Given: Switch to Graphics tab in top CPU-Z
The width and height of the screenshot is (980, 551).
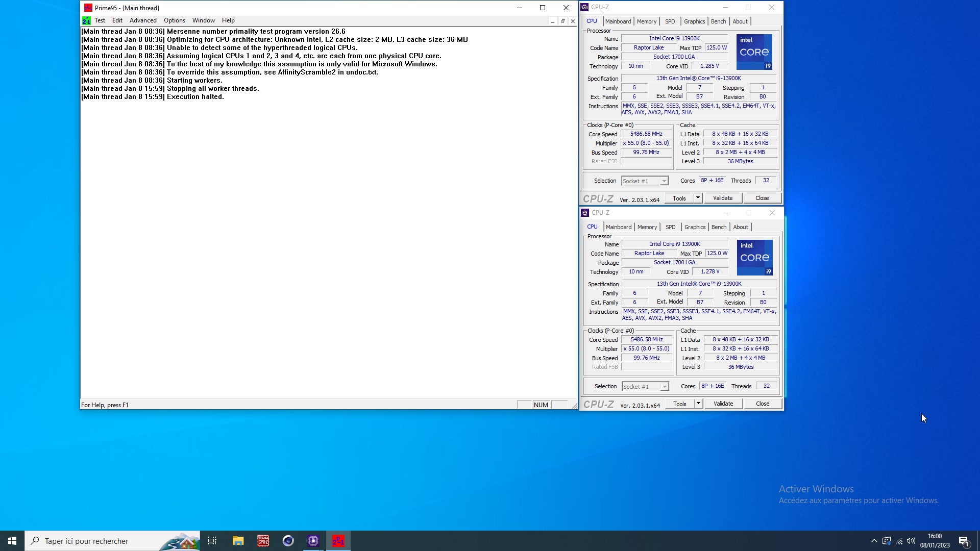Looking at the screenshot, I should pos(695,21).
